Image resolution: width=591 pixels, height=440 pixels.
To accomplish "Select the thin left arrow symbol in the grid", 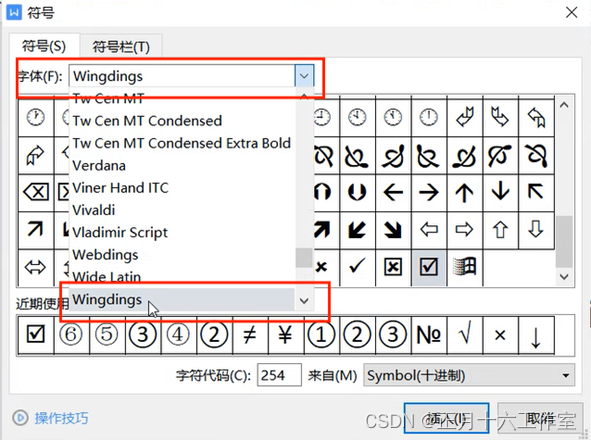I will click(x=393, y=192).
